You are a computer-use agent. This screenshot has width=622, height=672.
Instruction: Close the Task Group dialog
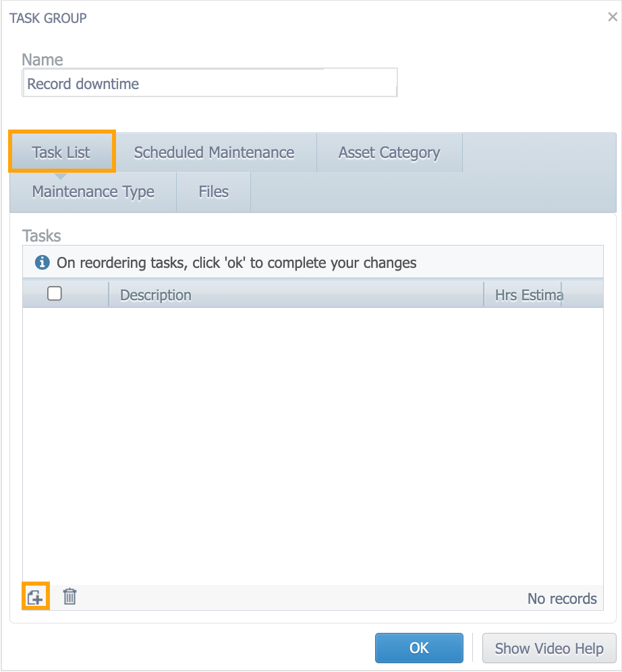tap(612, 18)
